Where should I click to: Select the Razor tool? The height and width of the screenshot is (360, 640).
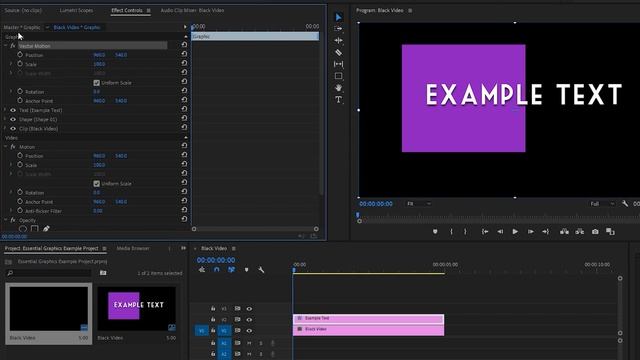pos(338,52)
